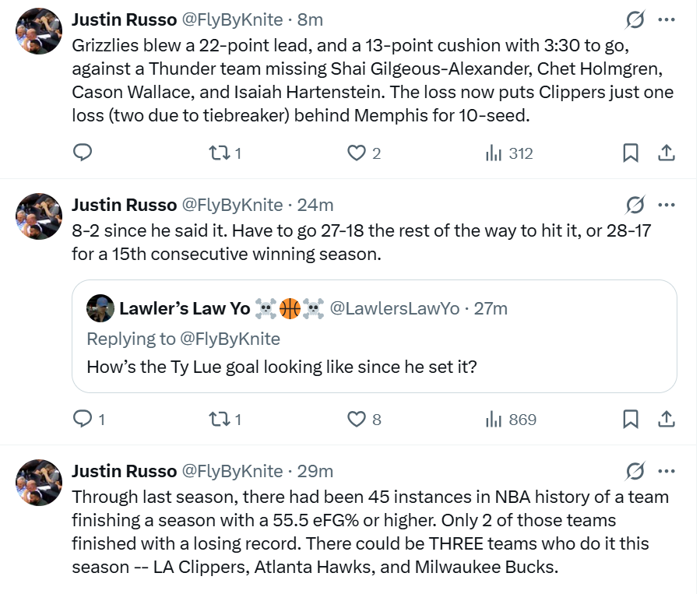Repost the Grizzlies 22-point lead tweet

click(219, 153)
